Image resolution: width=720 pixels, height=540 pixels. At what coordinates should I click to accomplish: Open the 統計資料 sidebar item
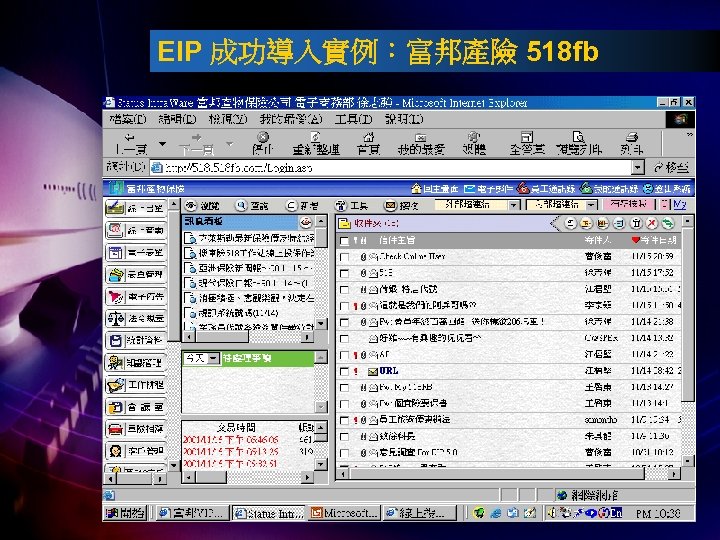pyautogui.click(x=135, y=340)
